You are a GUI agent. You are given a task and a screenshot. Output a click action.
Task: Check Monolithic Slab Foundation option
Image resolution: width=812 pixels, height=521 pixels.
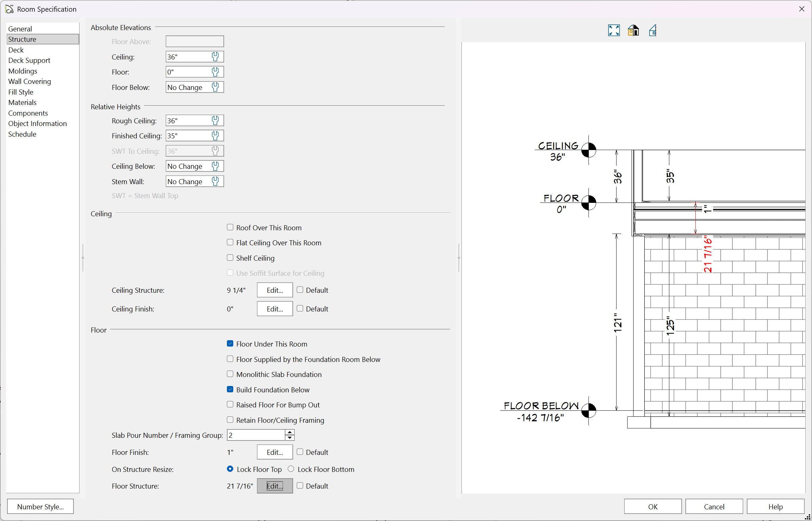point(230,374)
